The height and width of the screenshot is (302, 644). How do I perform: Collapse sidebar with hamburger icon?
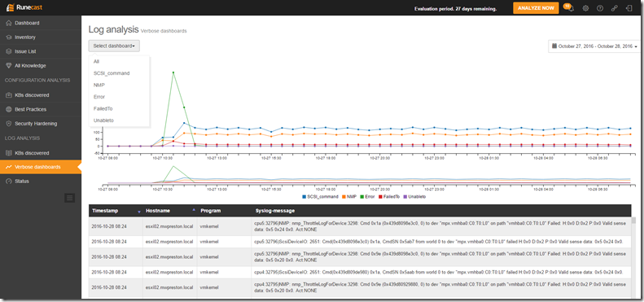[x=69, y=198]
